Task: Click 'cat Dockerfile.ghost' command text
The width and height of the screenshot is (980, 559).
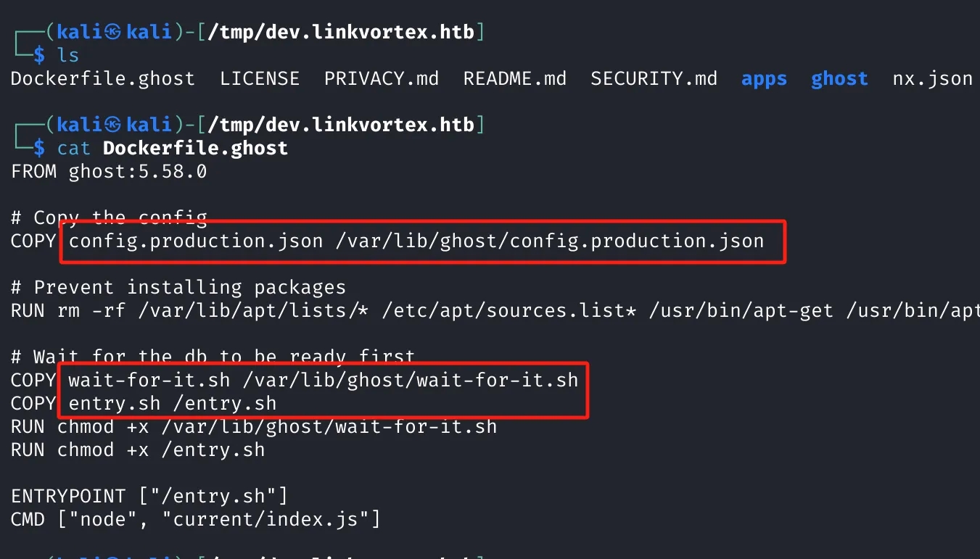Action: pyautogui.click(x=173, y=148)
